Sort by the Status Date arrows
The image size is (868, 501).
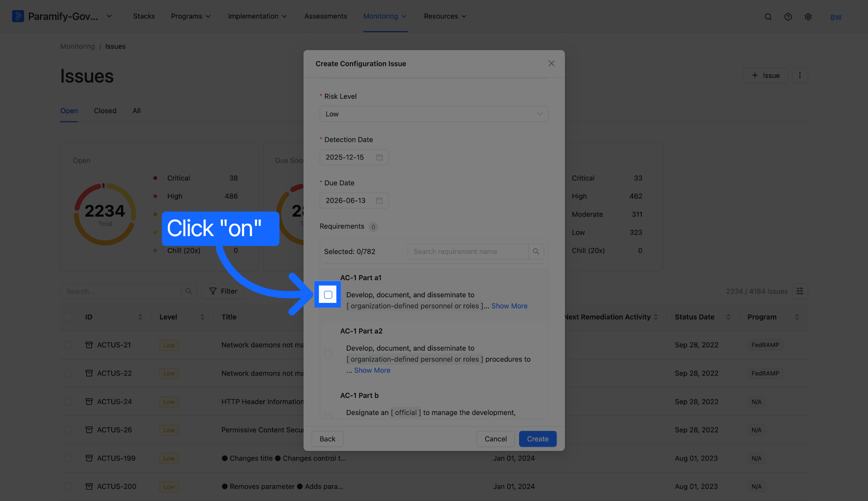[728, 317]
